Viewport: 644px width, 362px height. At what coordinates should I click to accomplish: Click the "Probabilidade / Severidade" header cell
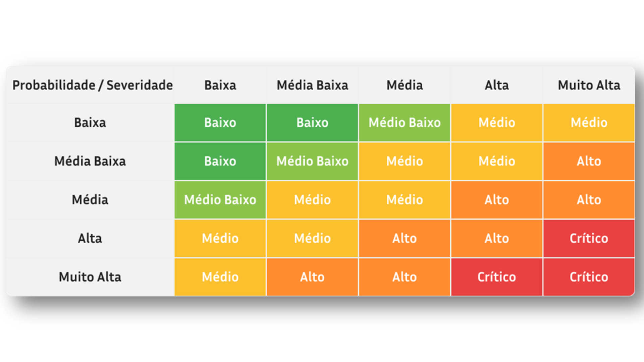pyautogui.click(x=92, y=85)
